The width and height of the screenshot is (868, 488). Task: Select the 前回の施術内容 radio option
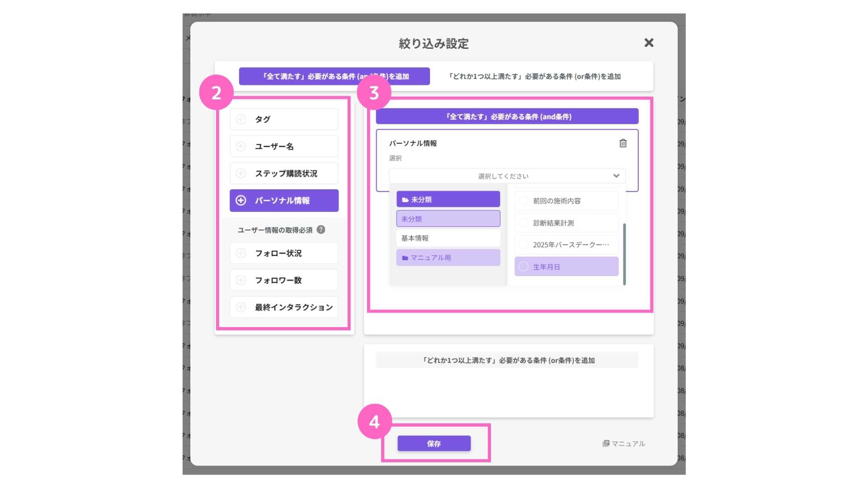[x=524, y=201]
